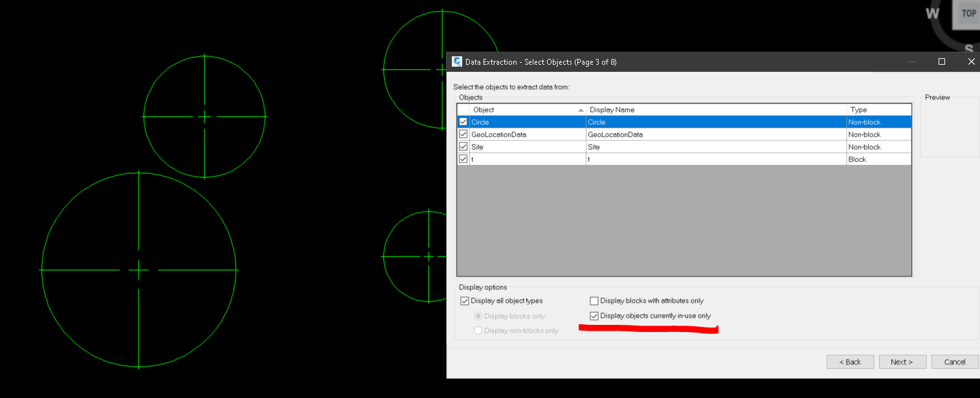
Task: Uncheck the t block checkbox
Action: (x=463, y=158)
